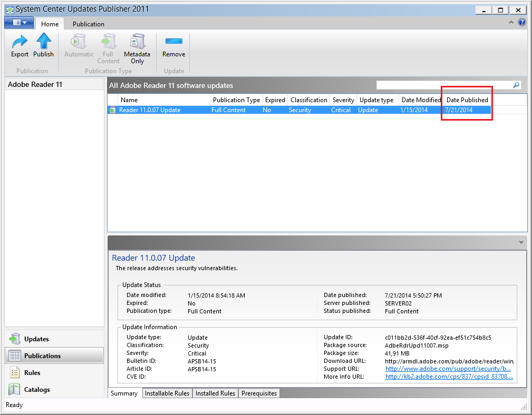Screen dimensions: 532x415
Task: Sort by the Name column header
Action: (164, 100)
